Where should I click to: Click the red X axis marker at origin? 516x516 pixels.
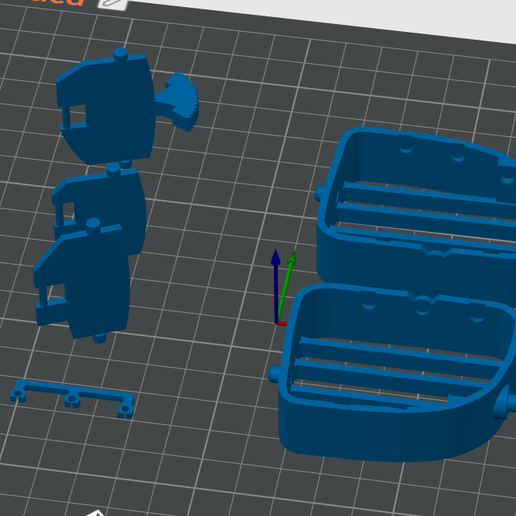(282, 323)
